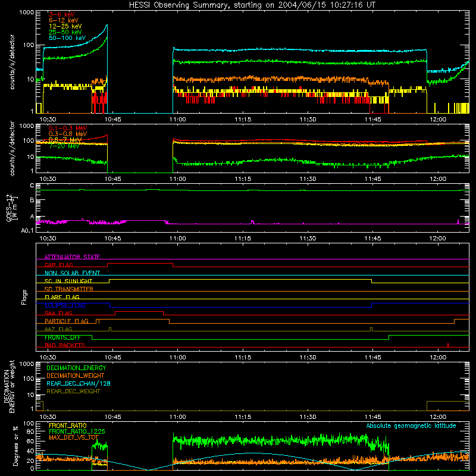Click the 1000 tick label of keV panel

[x=27, y=12]
